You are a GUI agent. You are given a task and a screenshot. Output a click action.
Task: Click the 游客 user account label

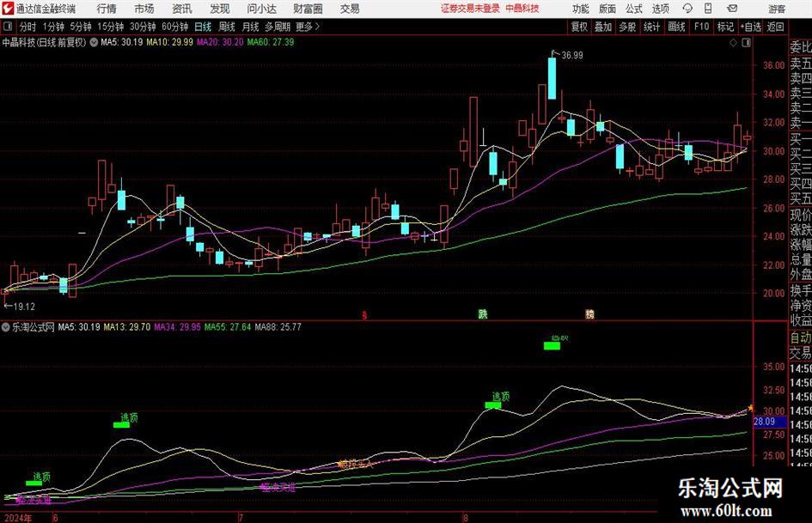coord(777,9)
